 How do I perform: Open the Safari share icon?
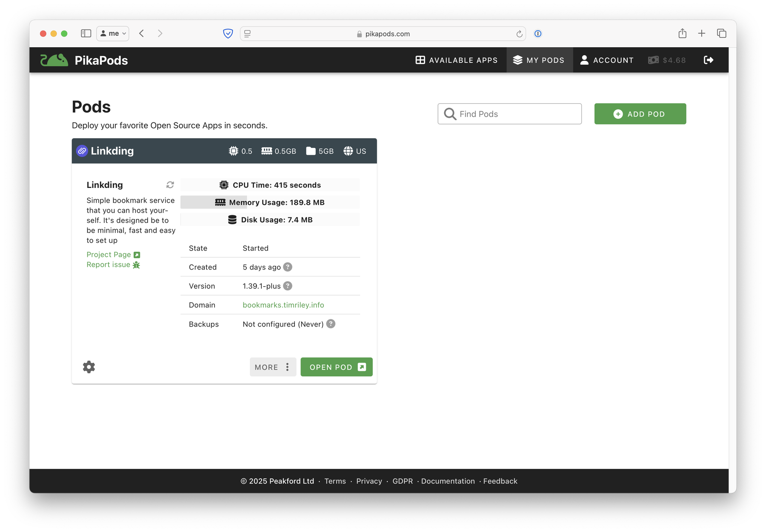(x=682, y=34)
